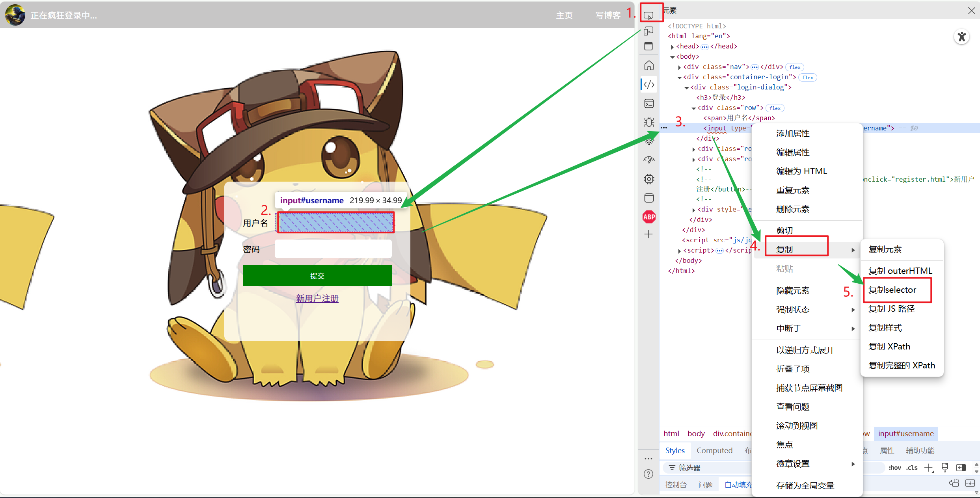Click the 密码 password input field
The image size is (980, 498).
pos(333,249)
